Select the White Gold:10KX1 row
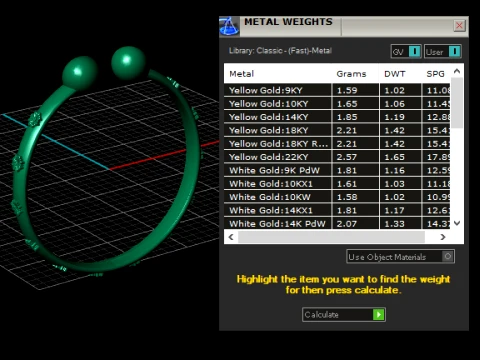 [337, 184]
